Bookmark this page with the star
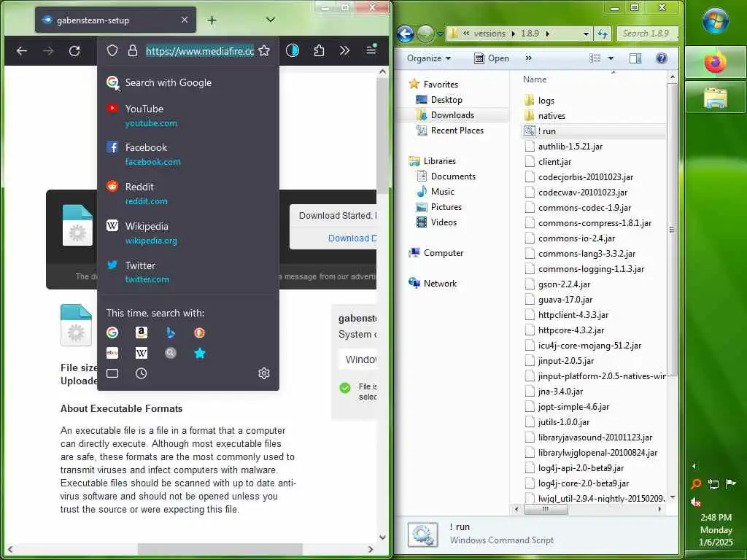Image resolution: width=747 pixels, height=560 pixels. click(264, 50)
